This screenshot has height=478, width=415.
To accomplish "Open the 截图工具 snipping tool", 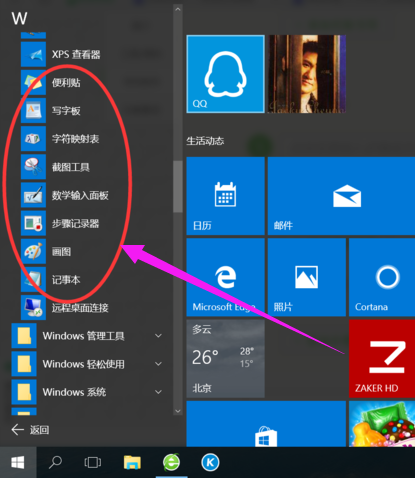I will point(90,167).
